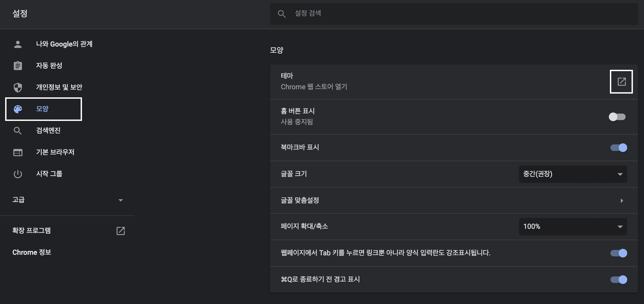
Task: Open Chrome web store via 테마 external icon
Action: (621, 81)
